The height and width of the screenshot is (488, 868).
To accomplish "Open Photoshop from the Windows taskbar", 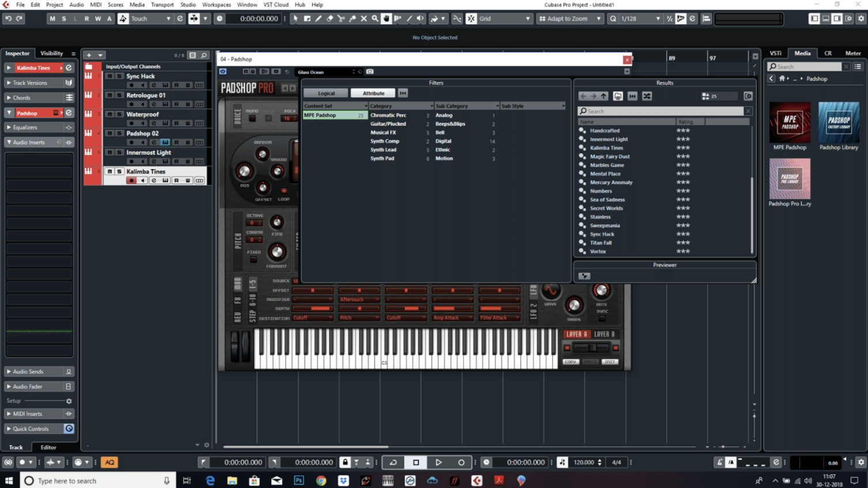I will coord(299,481).
